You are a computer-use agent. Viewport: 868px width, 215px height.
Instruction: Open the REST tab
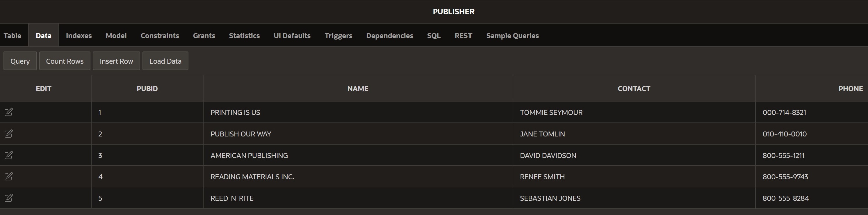pos(463,35)
